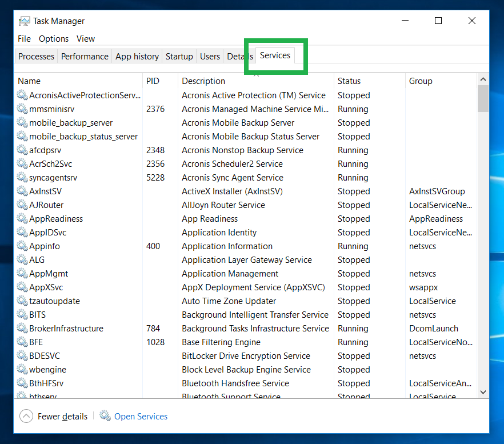Viewport: 504px width, 444px height.
Task: Click the gear icon next to AcronisActiveProtectionServ
Action: (22, 95)
